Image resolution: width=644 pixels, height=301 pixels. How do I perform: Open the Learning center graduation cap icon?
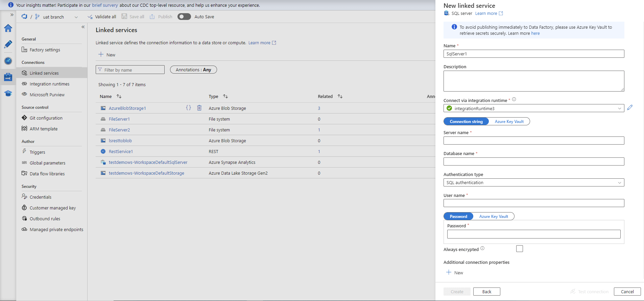[8, 93]
